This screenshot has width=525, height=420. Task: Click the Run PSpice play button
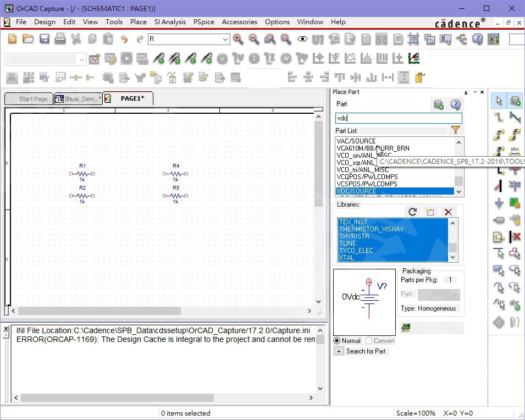tap(126, 59)
